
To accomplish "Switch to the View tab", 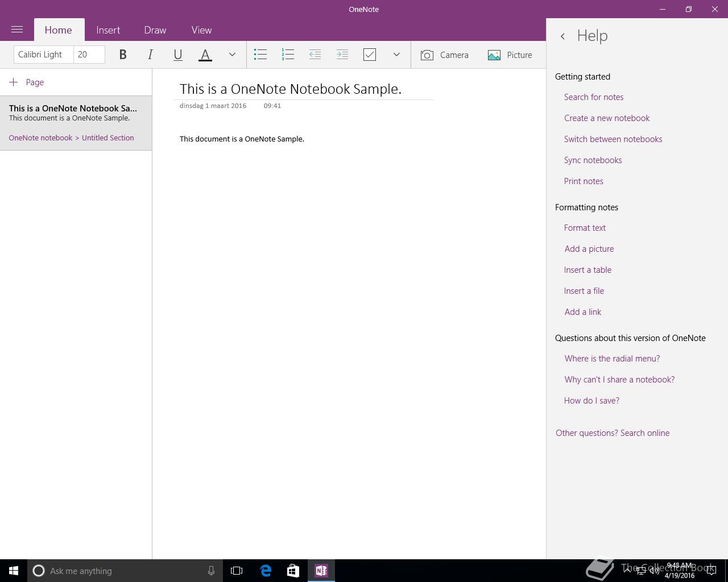I will tap(201, 30).
